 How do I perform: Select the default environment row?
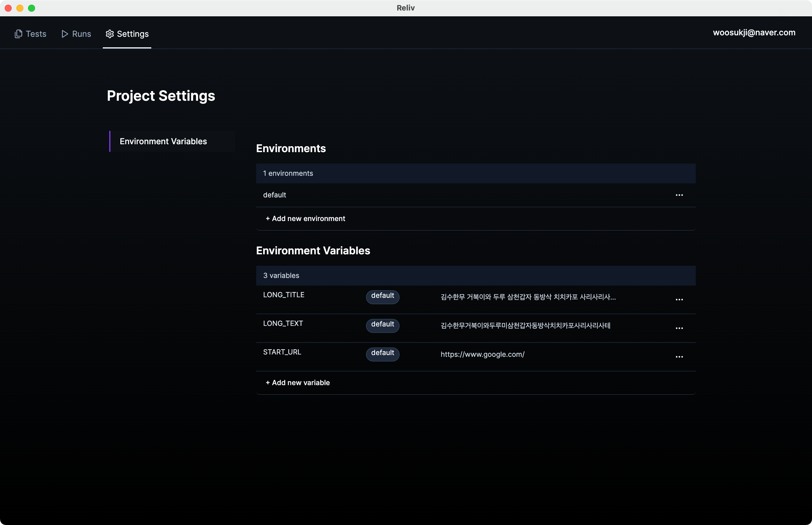(x=275, y=195)
